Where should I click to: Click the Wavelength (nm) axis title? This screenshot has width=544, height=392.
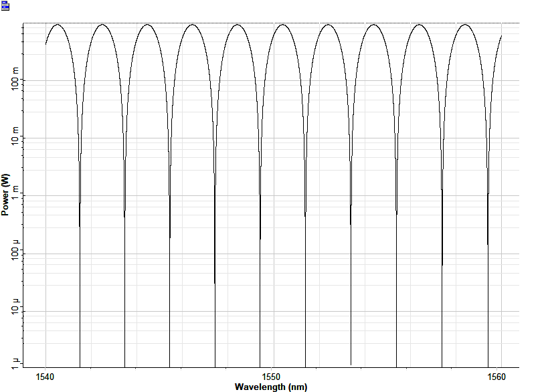coord(271,387)
